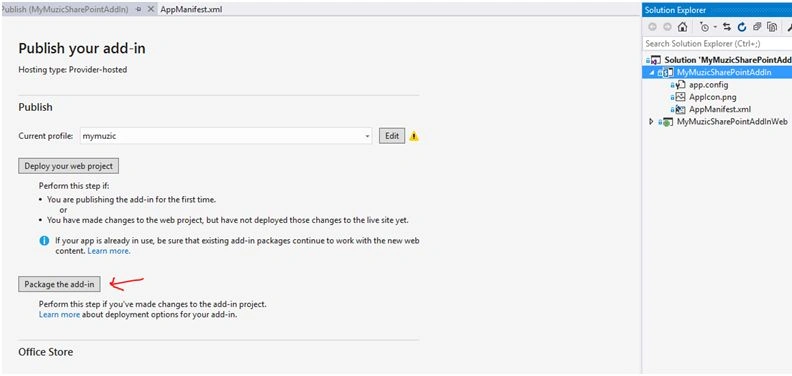Close the Publish tab
The image size is (792, 376).
[151, 9]
